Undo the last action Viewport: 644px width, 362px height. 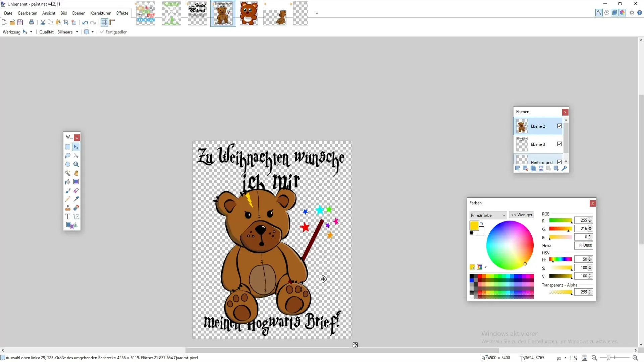[x=85, y=22]
